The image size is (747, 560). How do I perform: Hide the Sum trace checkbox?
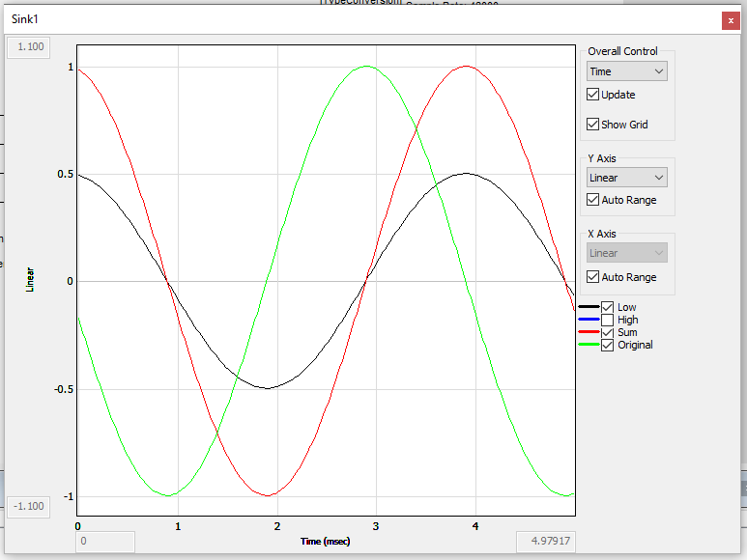point(608,332)
